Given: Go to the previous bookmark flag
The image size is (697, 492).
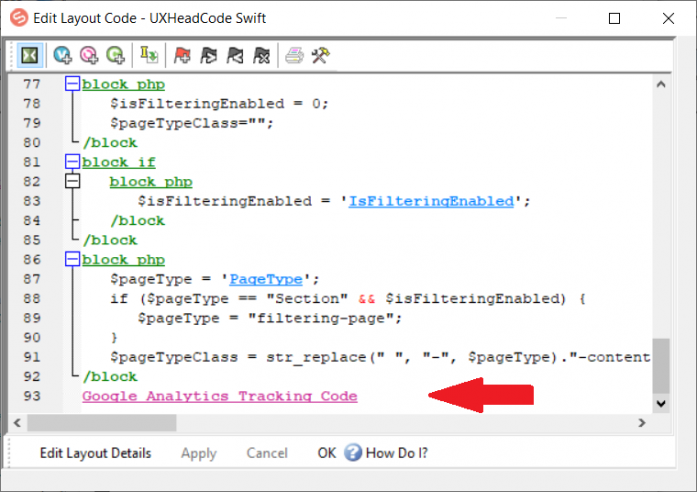Looking at the screenshot, I should (x=234, y=56).
